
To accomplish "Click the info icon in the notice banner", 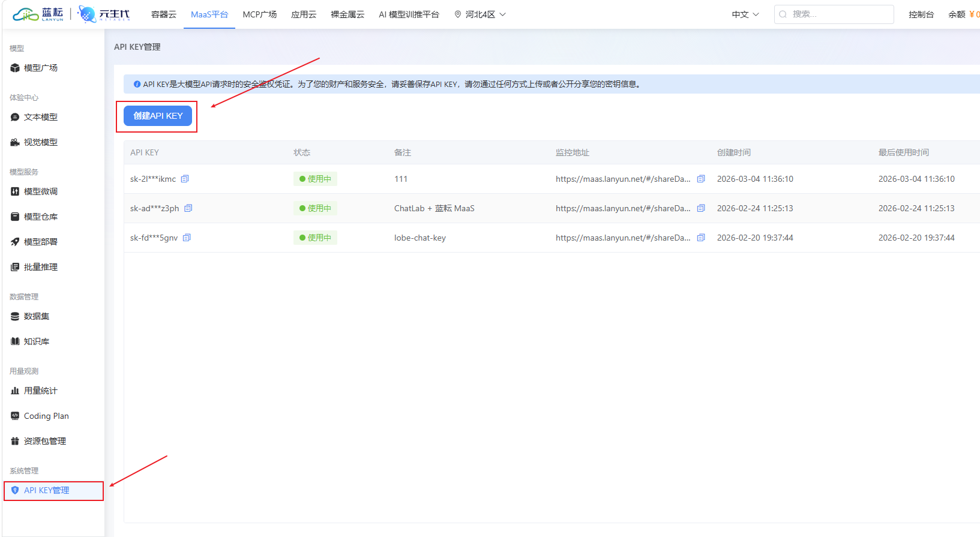I will point(137,84).
